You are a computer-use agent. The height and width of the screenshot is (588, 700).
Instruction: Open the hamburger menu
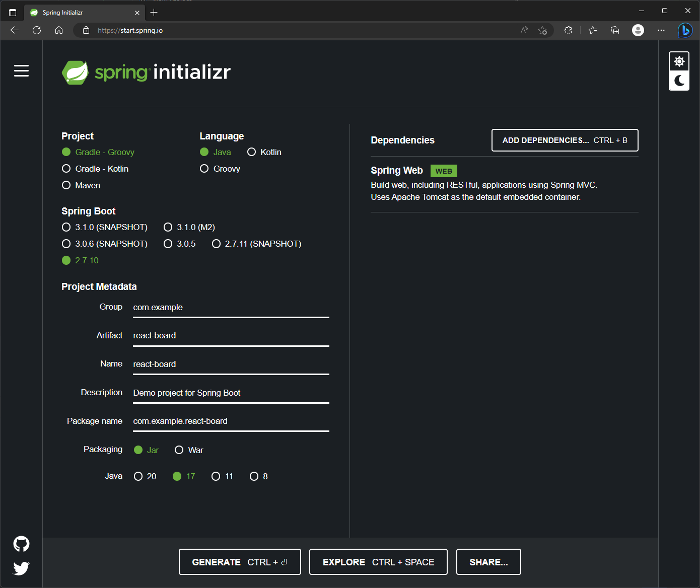(x=21, y=71)
